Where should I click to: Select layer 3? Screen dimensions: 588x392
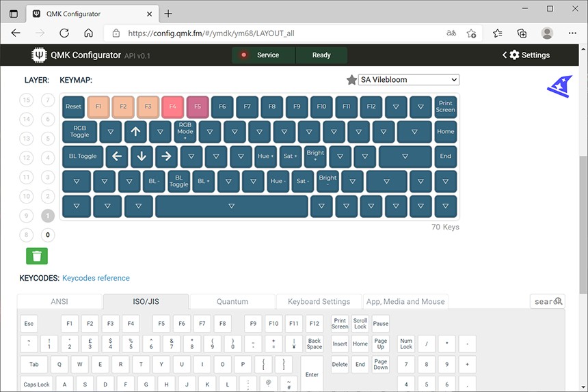tap(48, 177)
